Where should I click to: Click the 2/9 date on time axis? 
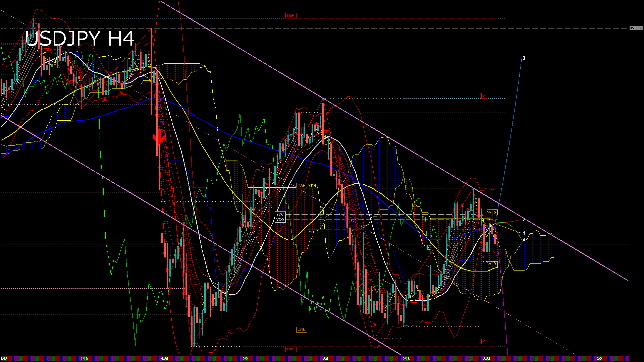[326, 359]
